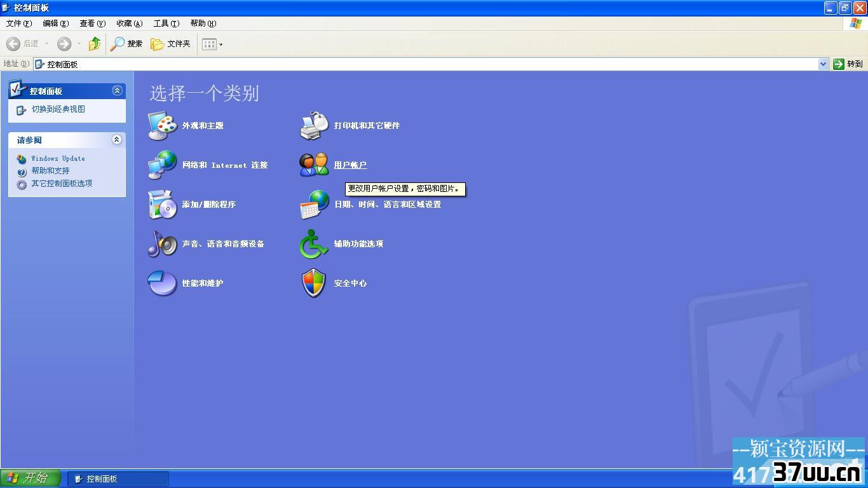
Task: Open the Accessibility Options wheelchair icon
Action: pos(315,243)
